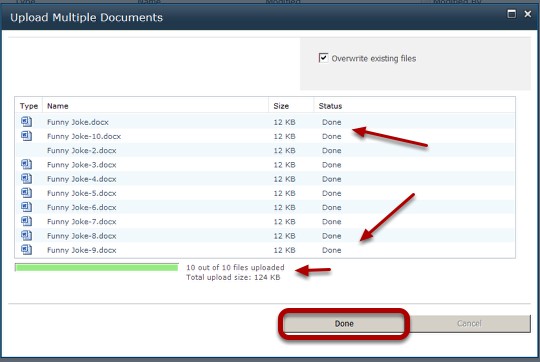Click Done status of Funny Joke-5.docx
This screenshot has height=362, width=540.
point(332,193)
